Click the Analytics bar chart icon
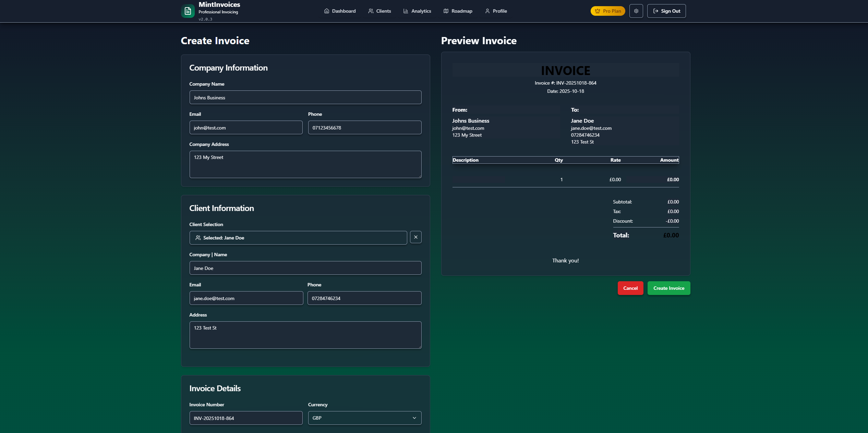868x433 pixels. 406,11
